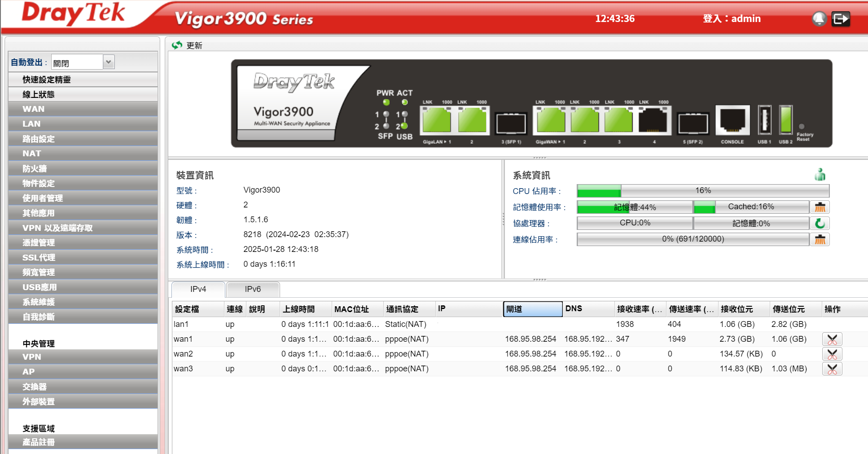This screenshot has width=868, height=454.
Task: Open the auto logout dropdown
Action: (109, 62)
